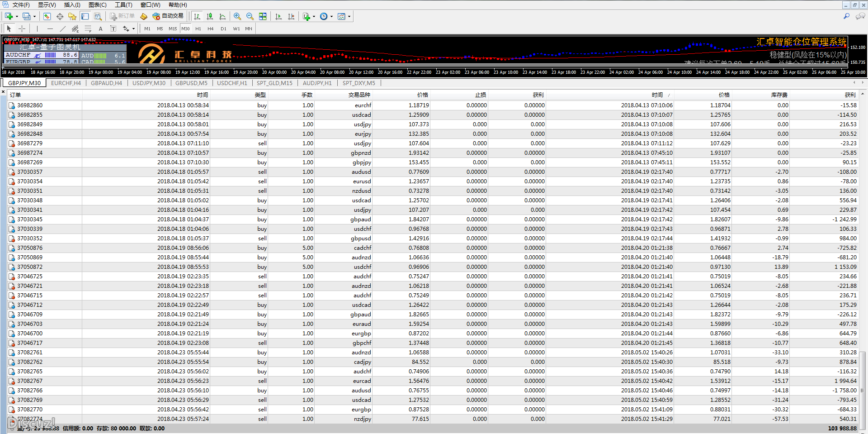Enable chart auto scroll
The image size is (868, 434).
(x=278, y=16)
